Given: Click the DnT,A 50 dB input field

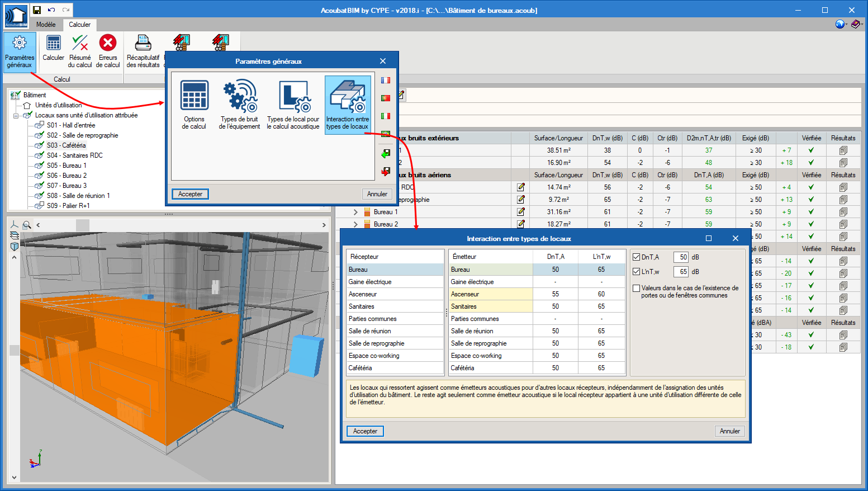Looking at the screenshot, I should (681, 257).
